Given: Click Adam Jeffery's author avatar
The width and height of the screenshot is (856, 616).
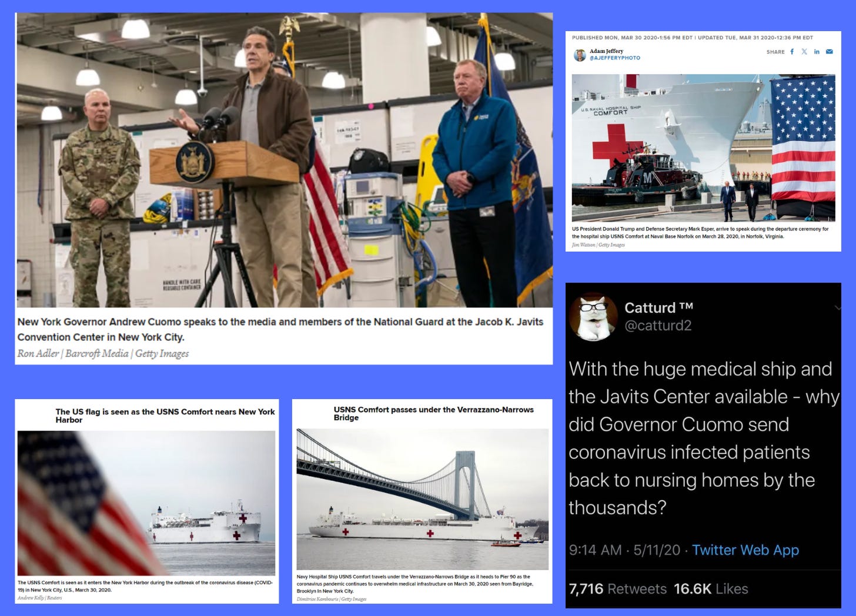Looking at the screenshot, I should click(580, 55).
